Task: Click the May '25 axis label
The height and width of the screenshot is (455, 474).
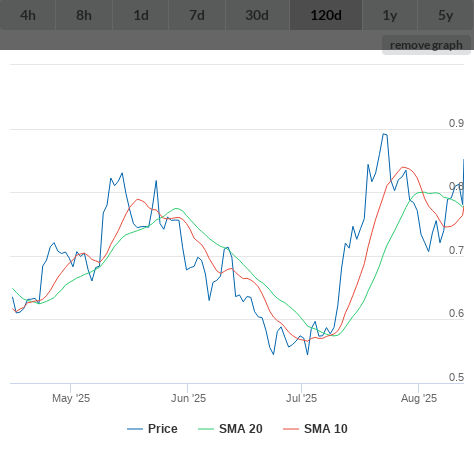Action: tap(71, 398)
